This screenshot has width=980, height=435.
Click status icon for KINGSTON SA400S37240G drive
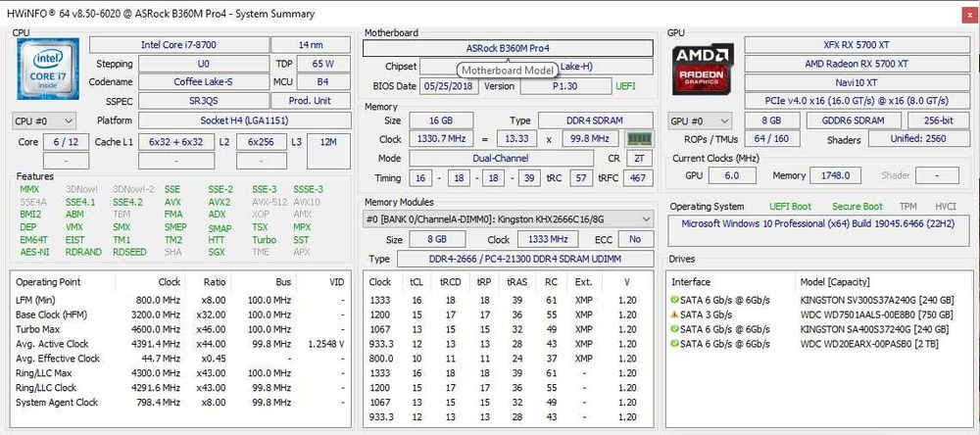(674, 329)
